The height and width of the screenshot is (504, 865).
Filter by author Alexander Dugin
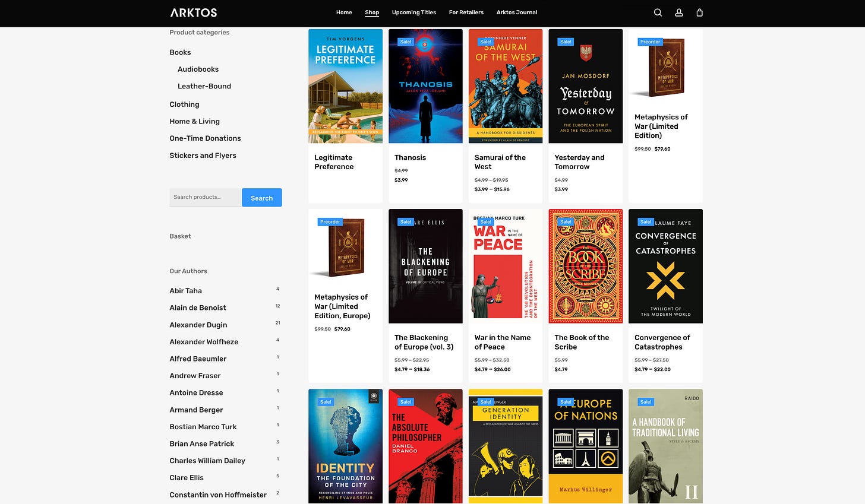(198, 325)
